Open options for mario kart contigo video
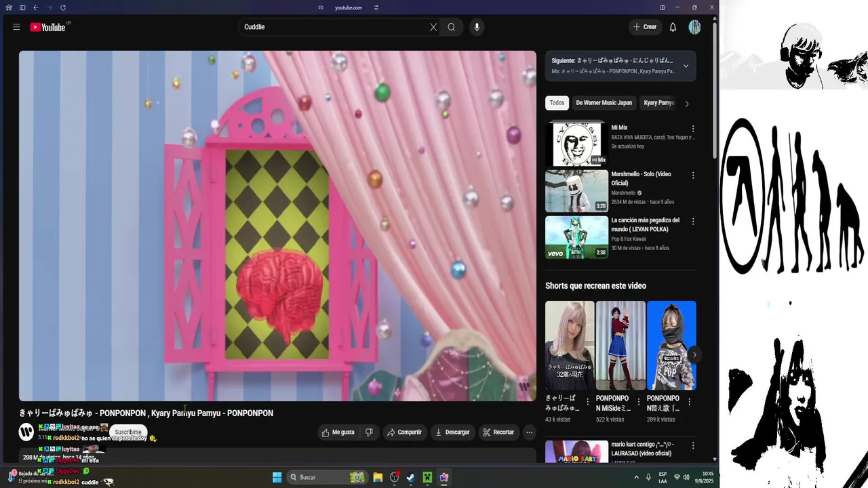Viewport: 868px width, 488px height. 693,446
